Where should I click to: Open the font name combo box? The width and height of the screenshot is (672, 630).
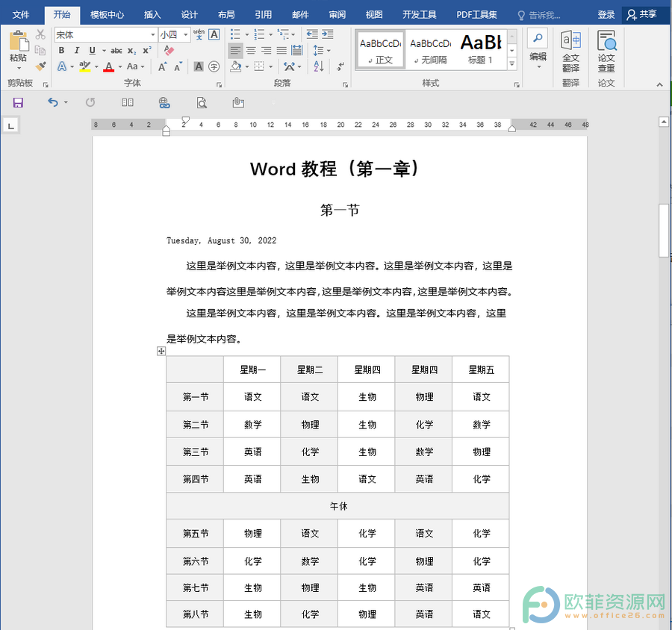pos(105,35)
